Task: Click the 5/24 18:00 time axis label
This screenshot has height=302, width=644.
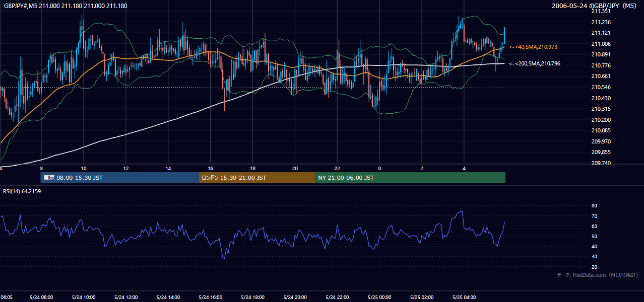Action: click(253, 297)
